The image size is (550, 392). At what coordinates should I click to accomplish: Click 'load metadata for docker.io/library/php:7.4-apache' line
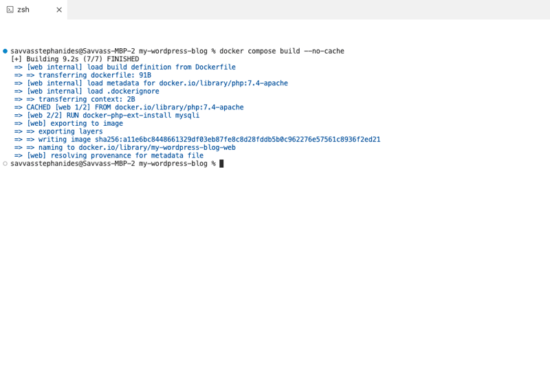pyautogui.click(x=151, y=83)
